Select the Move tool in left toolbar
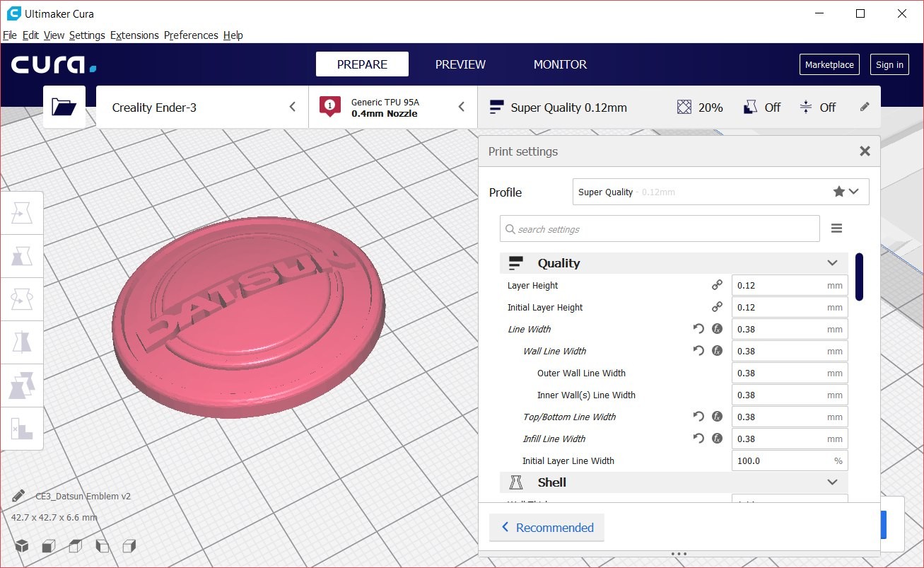924x568 pixels. pos(22,212)
